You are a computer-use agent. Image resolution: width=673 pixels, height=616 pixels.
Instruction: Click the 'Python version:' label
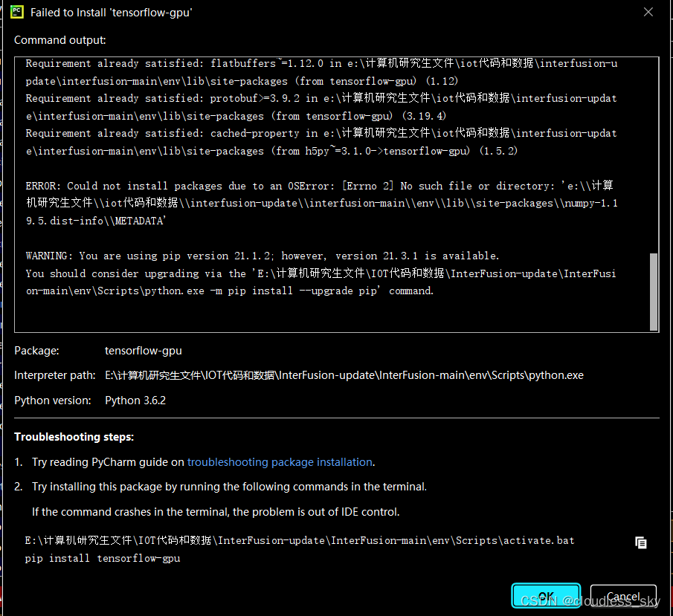click(53, 401)
